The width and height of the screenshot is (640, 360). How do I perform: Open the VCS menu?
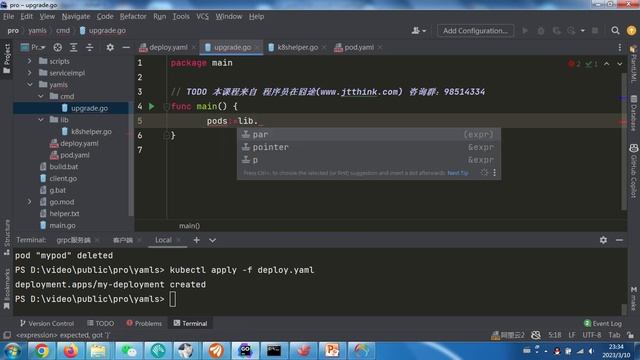[202, 17]
